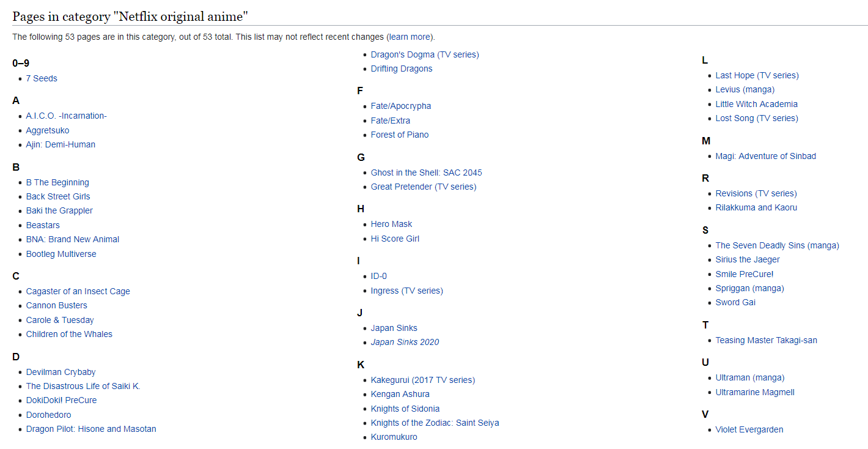Image resolution: width=868 pixels, height=449 pixels.
Task: Click the Hi Score Girl link
Action: [395, 239]
